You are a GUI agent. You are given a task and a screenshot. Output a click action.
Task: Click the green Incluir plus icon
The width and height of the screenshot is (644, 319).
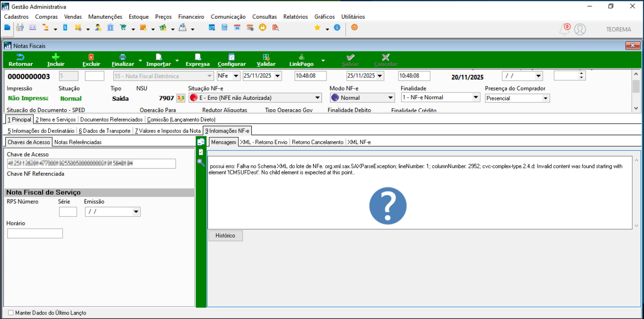(x=55, y=57)
